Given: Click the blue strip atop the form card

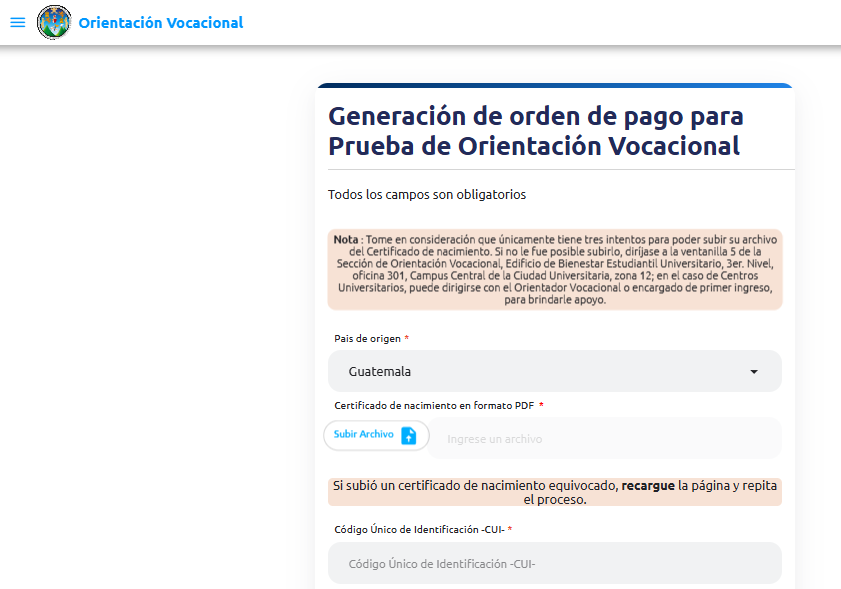Looking at the screenshot, I should click(554, 86).
